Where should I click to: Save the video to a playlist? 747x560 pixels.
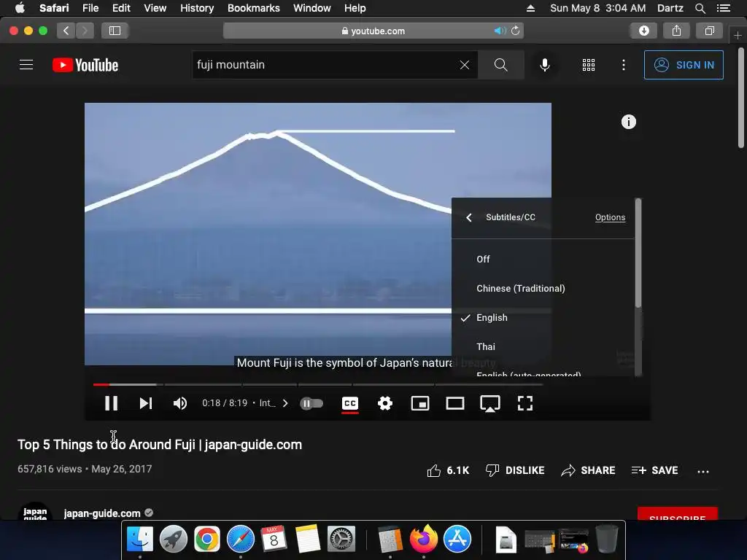pyautogui.click(x=654, y=470)
